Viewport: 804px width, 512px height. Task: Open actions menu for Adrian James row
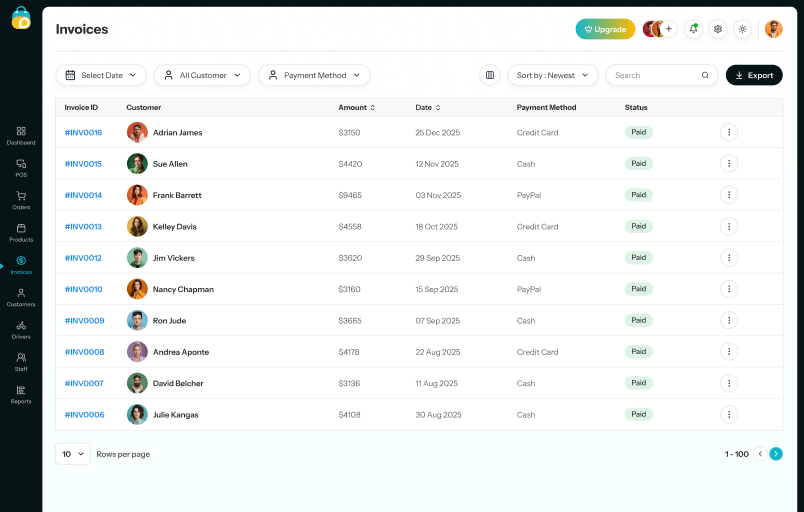tap(729, 132)
